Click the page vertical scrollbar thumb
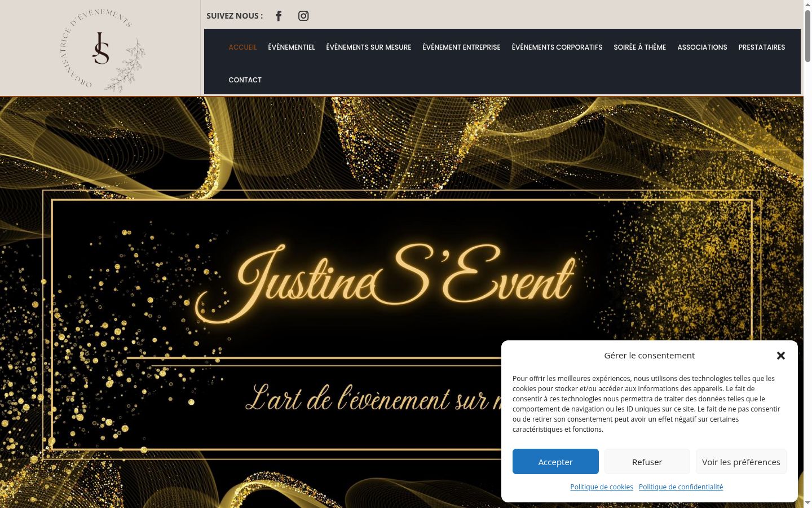Screen dimensions: 812x508 (807, 35)
